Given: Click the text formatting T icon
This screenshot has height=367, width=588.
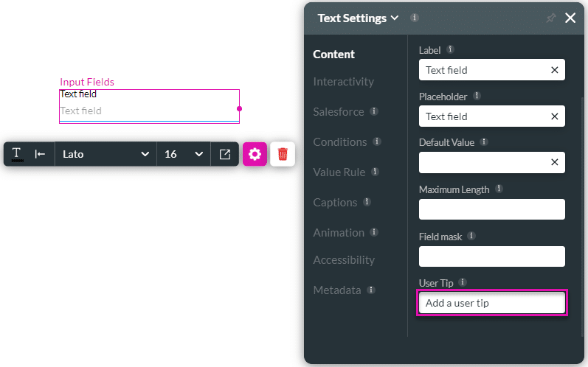Looking at the screenshot, I should click(x=16, y=154).
